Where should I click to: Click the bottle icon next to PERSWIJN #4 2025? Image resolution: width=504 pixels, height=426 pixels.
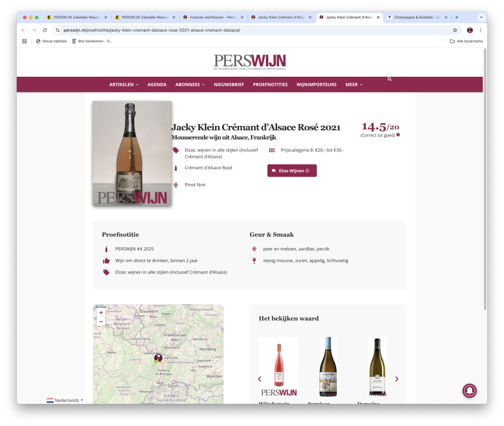[x=106, y=249]
